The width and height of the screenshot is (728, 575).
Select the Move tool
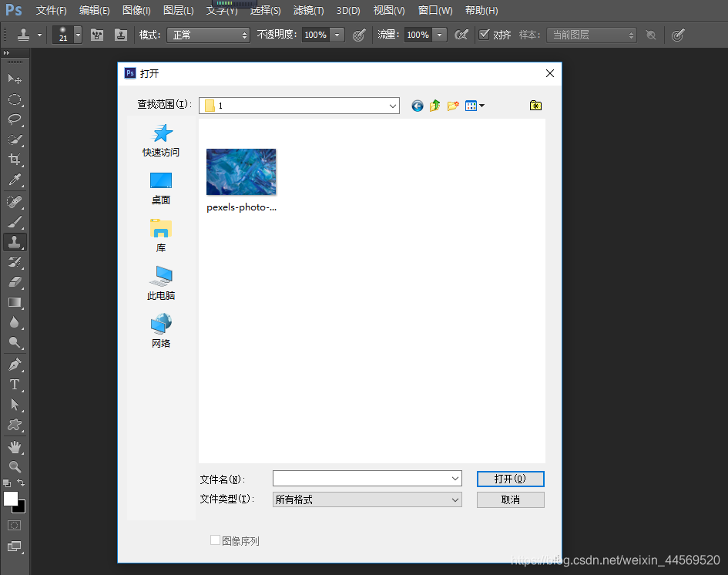(15, 79)
